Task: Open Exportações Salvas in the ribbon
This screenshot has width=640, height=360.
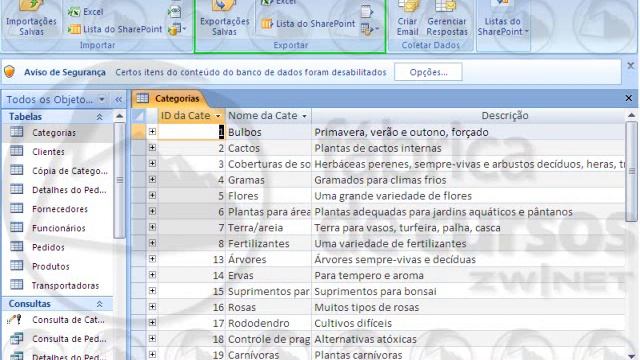Action: (x=224, y=19)
